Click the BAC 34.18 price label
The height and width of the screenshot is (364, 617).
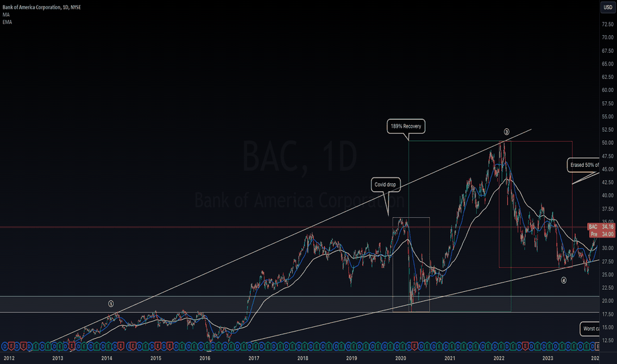coord(601,226)
